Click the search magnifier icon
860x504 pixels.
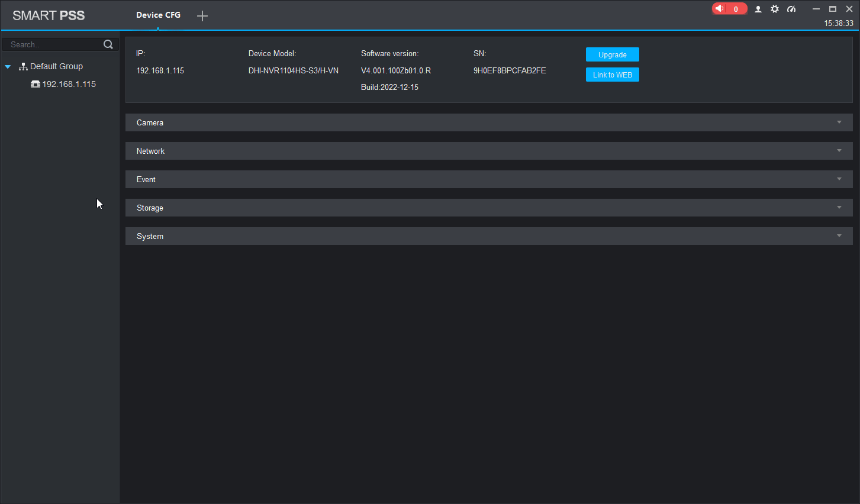pos(108,44)
